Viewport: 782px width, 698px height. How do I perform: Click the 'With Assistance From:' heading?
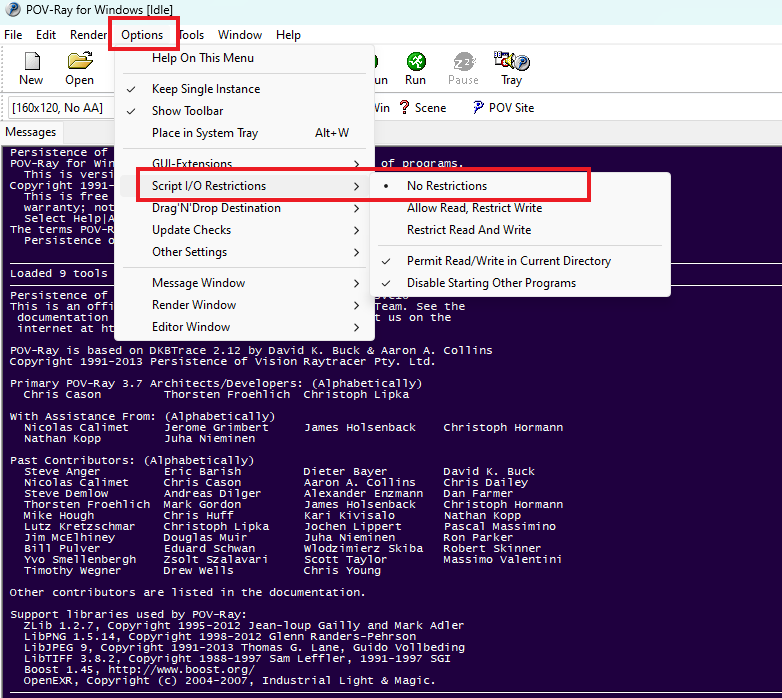click(x=143, y=416)
